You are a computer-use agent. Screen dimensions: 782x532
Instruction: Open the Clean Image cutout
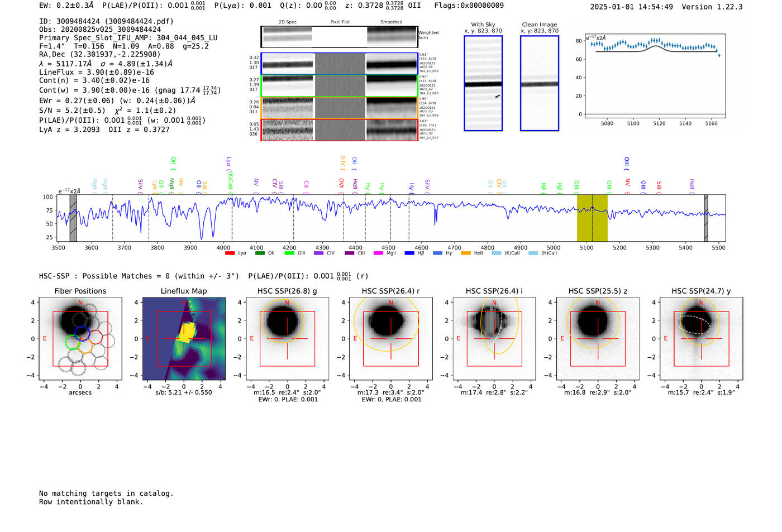[x=540, y=83]
